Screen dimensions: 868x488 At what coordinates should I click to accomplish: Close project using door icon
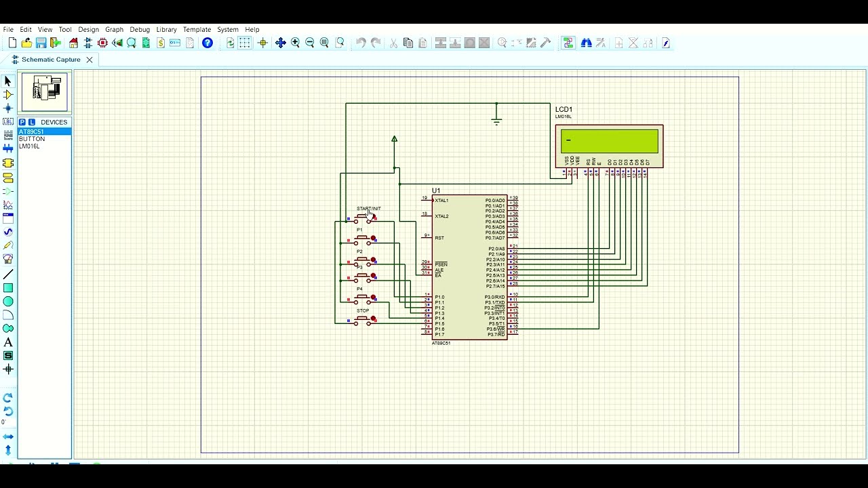pyautogui.click(x=56, y=43)
